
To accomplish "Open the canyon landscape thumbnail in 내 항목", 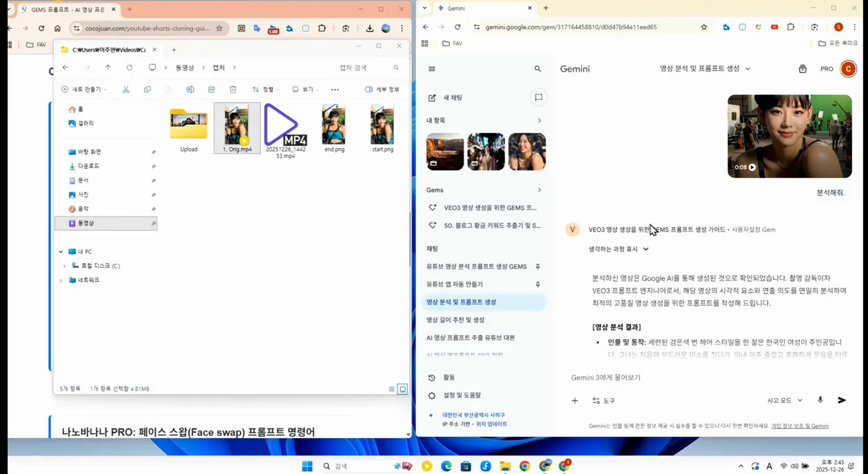I will click(x=445, y=152).
